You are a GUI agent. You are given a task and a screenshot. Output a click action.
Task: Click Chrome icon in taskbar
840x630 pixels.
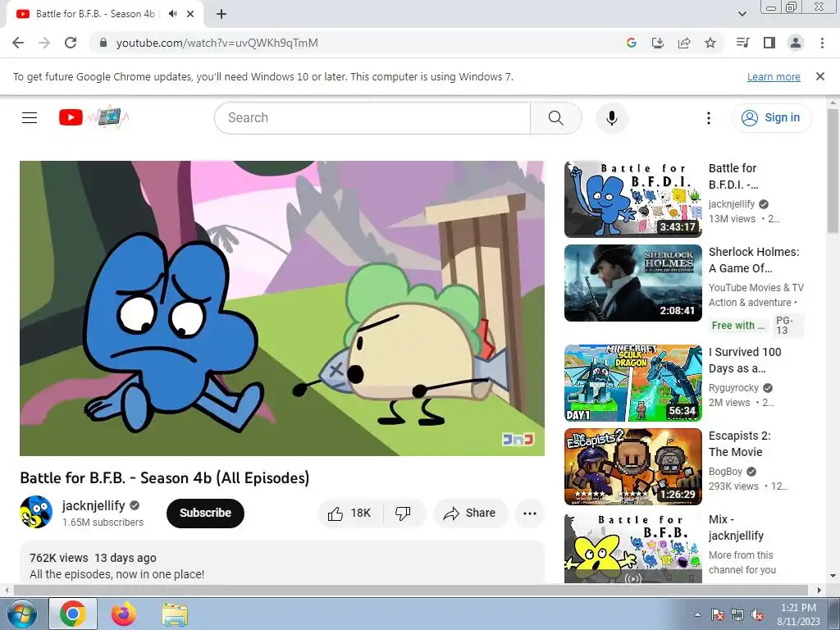pos(73,614)
